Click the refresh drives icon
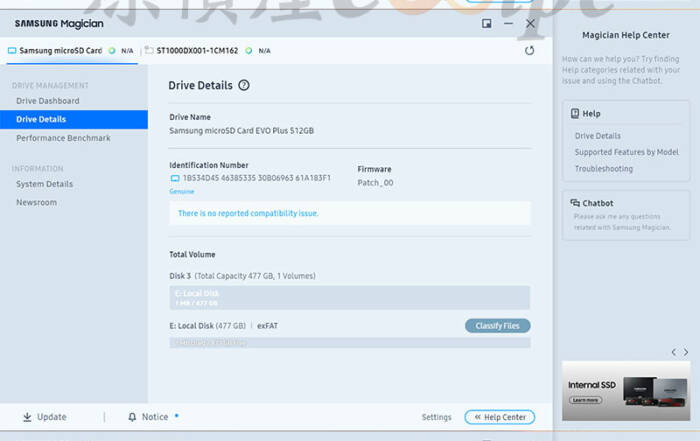Viewport: 700px width, 441px height. click(x=529, y=50)
